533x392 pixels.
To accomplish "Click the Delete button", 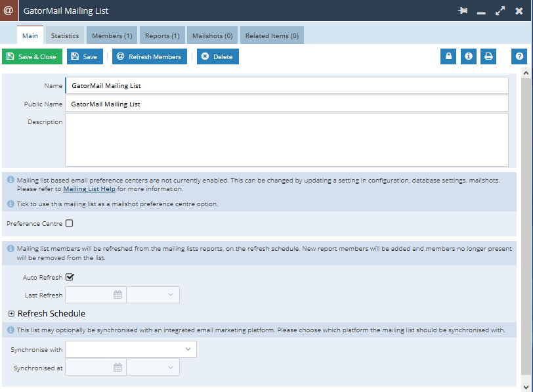I will click(217, 56).
